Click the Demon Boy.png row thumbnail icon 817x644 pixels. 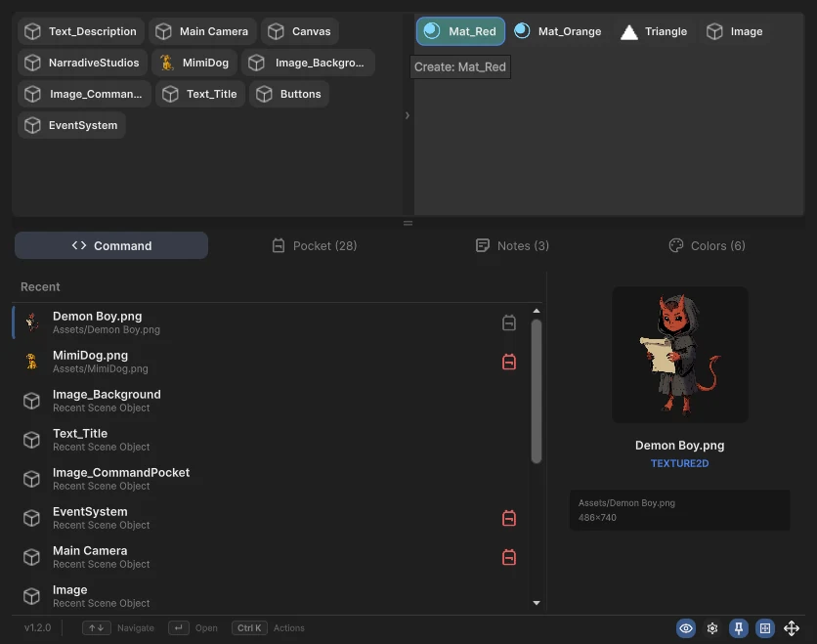(32, 322)
